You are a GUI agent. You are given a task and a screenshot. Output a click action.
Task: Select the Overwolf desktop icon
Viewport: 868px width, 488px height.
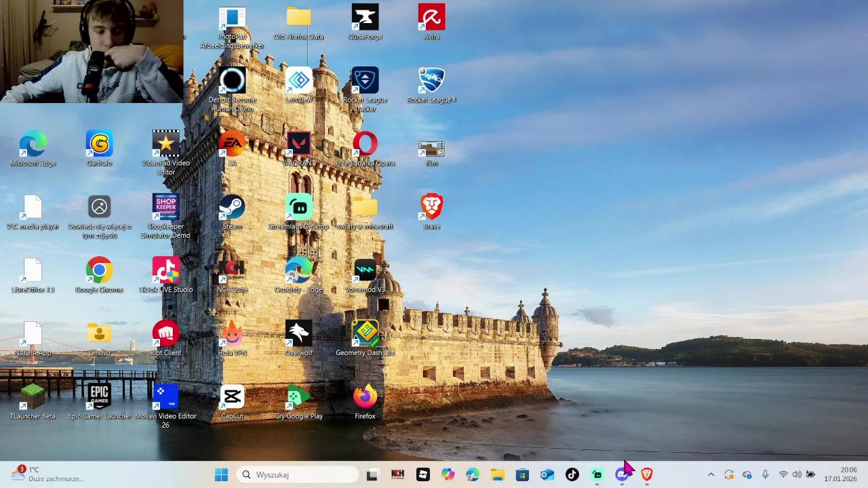298,338
